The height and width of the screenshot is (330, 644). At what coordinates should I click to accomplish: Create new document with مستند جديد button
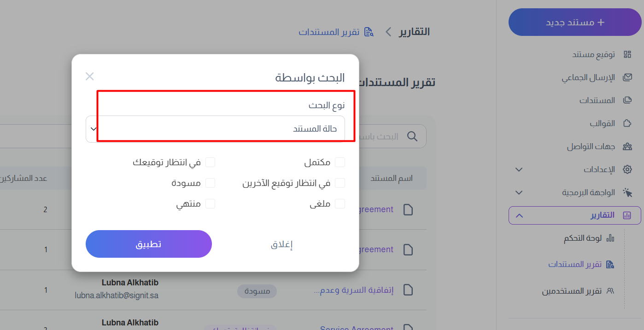[575, 22]
